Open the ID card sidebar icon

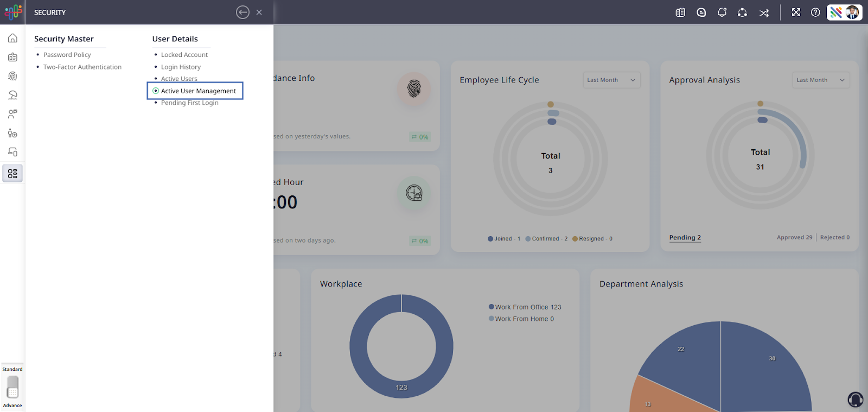pyautogui.click(x=12, y=57)
